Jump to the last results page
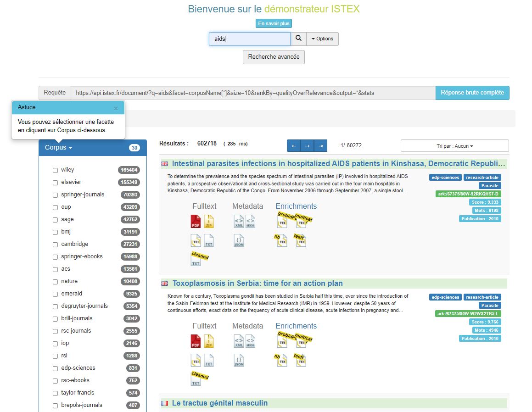The image size is (532, 412). pos(321,146)
